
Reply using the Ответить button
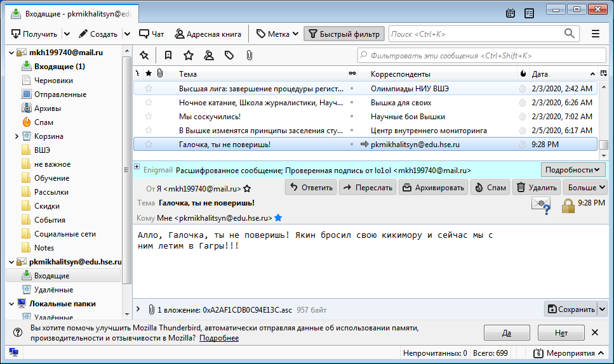pos(311,188)
